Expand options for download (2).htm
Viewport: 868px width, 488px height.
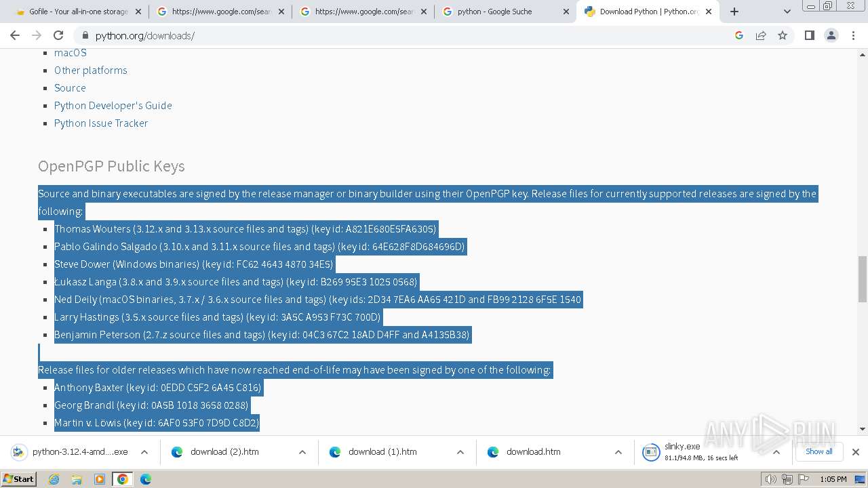302,452
